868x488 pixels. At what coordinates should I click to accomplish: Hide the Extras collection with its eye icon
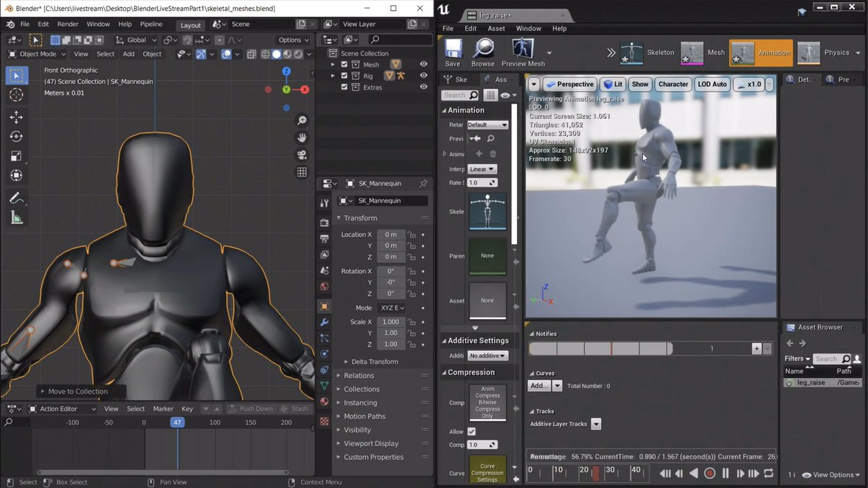(424, 87)
